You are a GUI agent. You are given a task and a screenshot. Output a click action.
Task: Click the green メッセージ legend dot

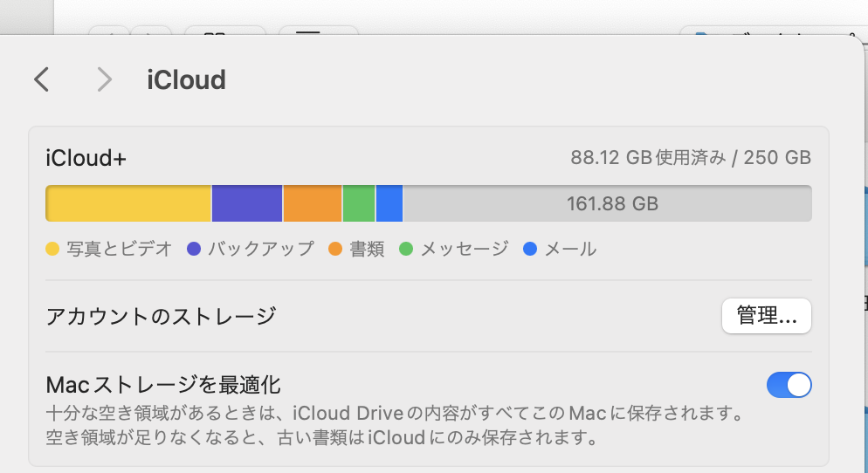click(x=406, y=249)
